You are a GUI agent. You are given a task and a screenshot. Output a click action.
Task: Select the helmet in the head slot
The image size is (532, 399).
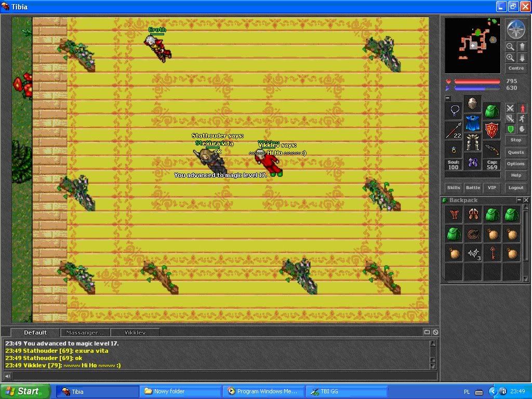click(473, 103)
